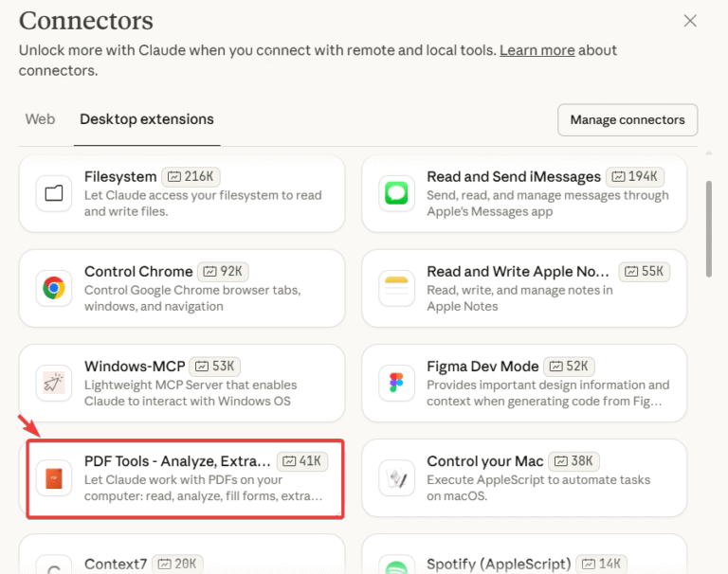Select the Desktop extensions tab
Screen dimensions: 728x574
(147, 119)
